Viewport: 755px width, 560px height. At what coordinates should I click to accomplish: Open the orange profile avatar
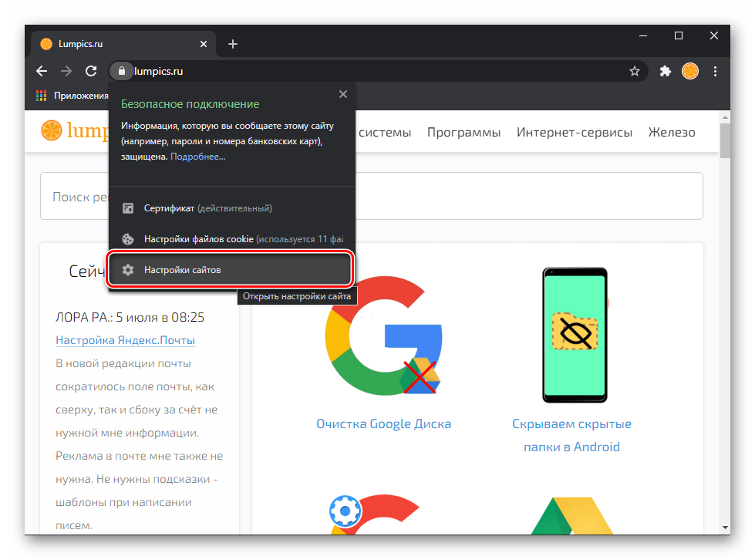tap(690, 71)
